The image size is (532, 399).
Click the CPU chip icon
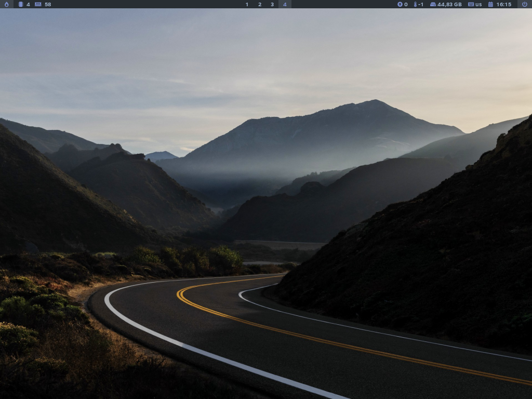coord(21,4)
